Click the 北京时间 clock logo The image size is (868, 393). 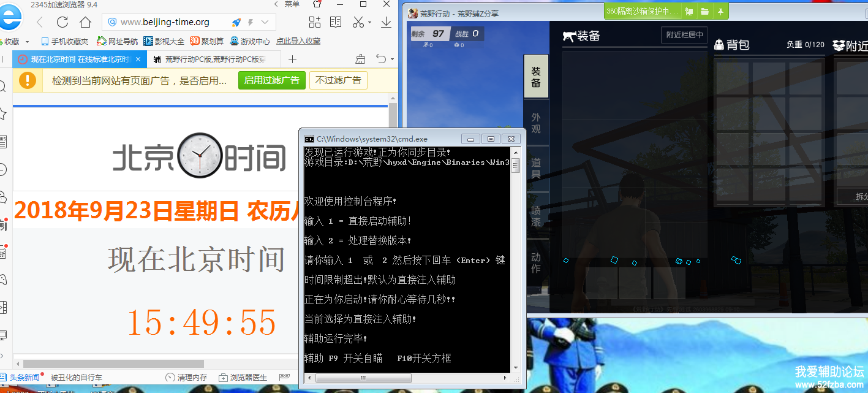point(200,157)
